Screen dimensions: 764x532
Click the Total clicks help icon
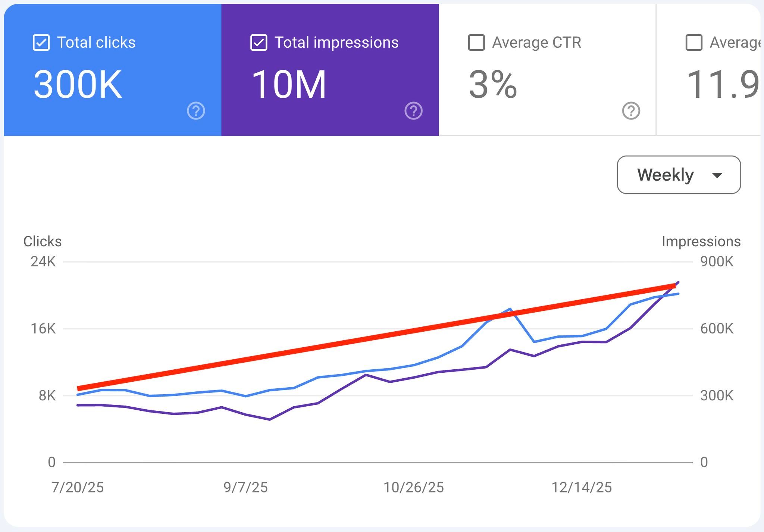point(196,111)
